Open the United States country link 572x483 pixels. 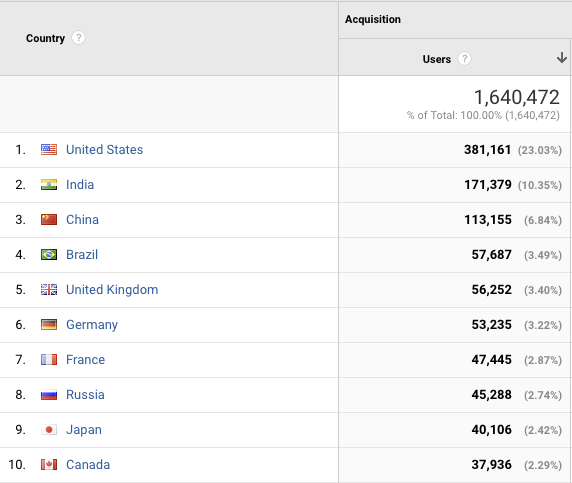click(x=105, y=150)
